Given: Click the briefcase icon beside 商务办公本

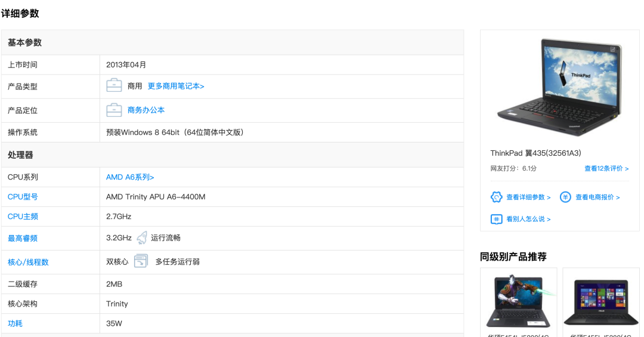Looking at the screenshot, I should (x=114, y=110).
